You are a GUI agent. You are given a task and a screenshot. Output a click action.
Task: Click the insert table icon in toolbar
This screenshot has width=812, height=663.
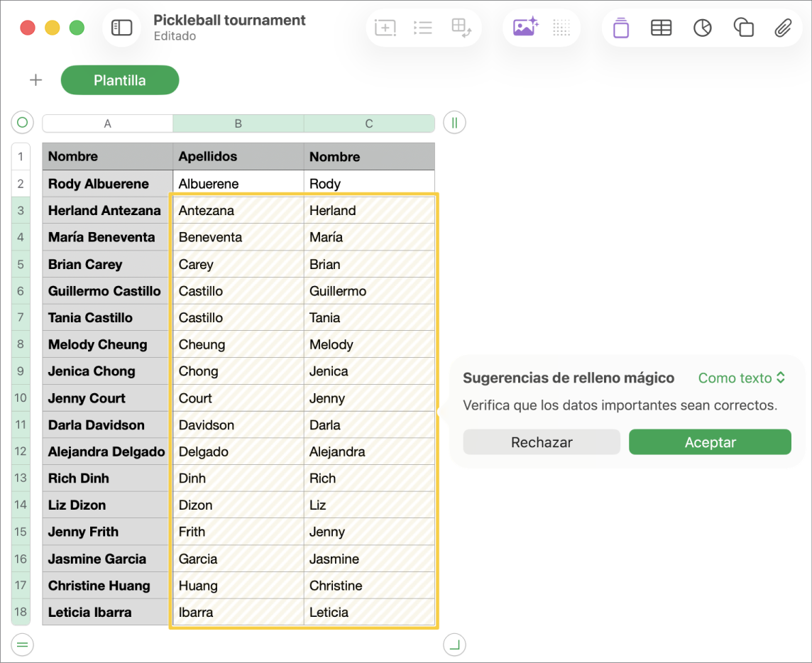click(x=661, y=28)
